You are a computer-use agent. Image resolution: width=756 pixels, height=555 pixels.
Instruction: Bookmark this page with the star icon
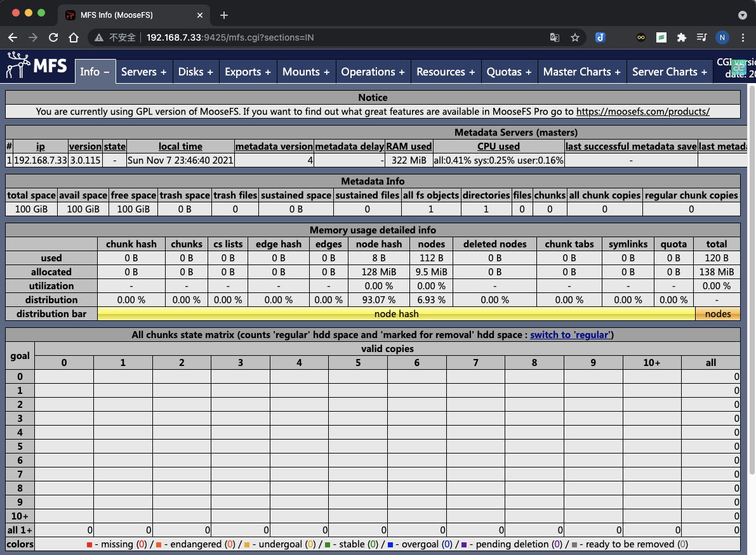(x=575, y=37)
